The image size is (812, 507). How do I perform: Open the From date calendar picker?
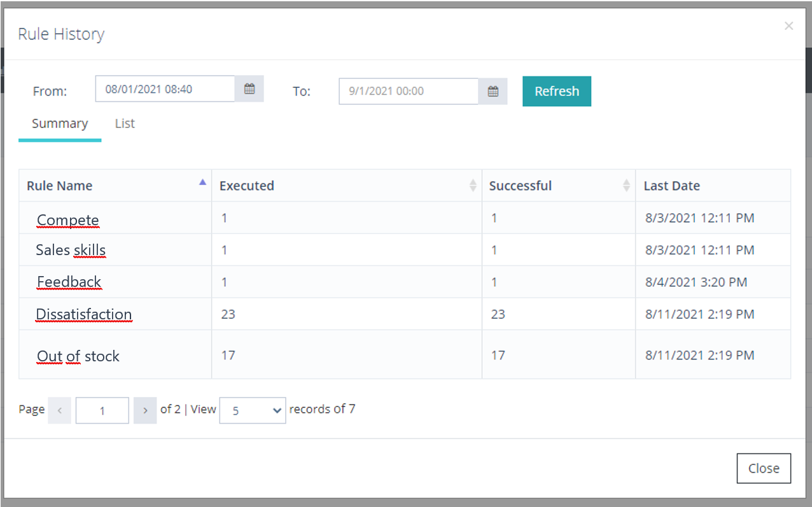coord(249,89)
